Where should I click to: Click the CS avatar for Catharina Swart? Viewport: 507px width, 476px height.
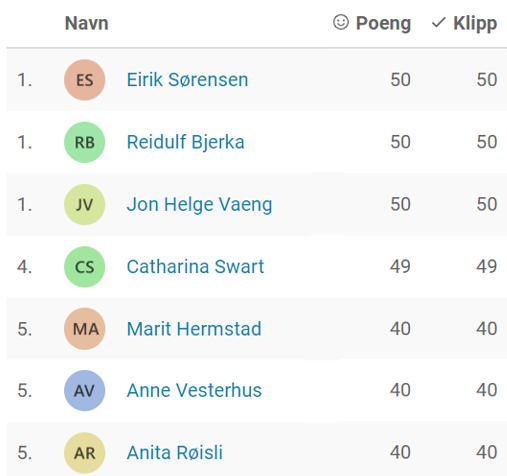pos(85,267)
